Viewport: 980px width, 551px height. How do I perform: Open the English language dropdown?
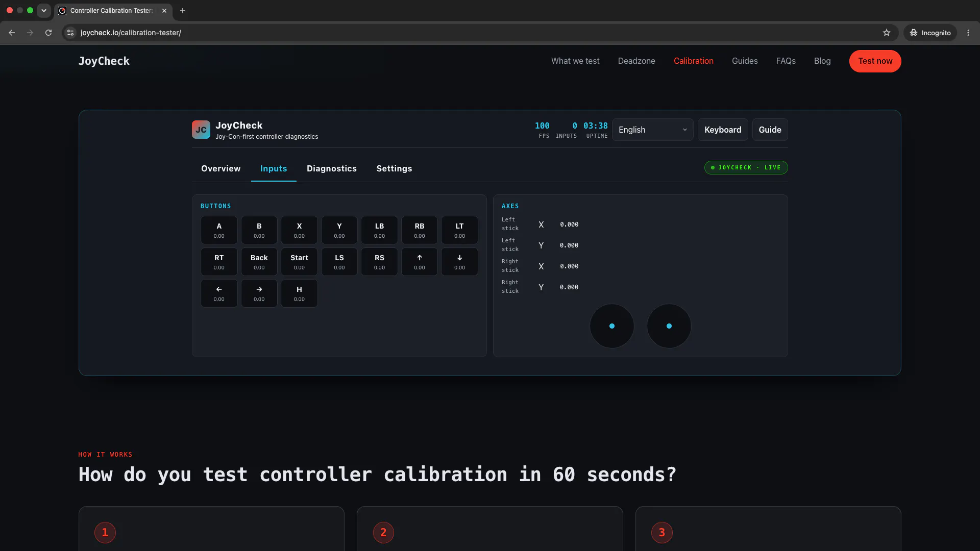652,130
